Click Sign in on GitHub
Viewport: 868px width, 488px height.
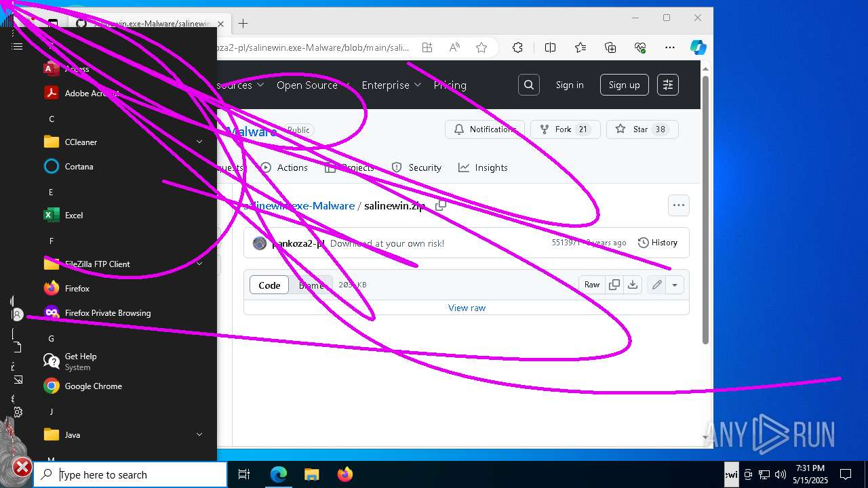click(x=570, y=85)
